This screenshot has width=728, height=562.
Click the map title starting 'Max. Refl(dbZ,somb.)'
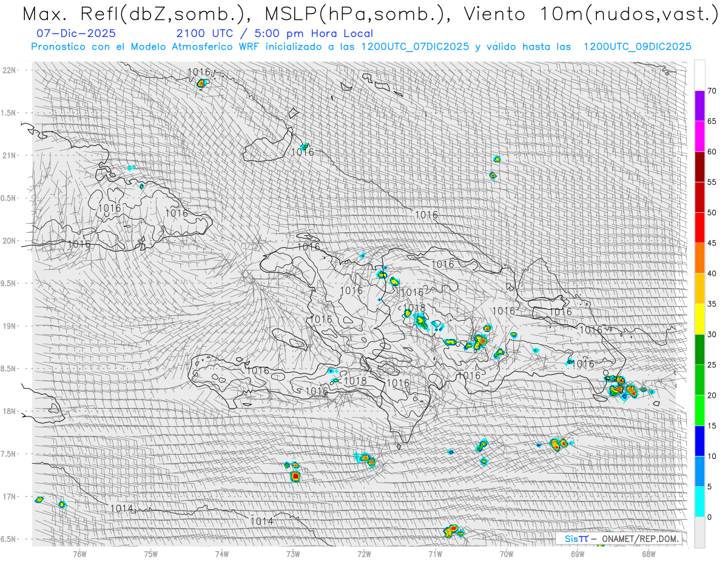[369, 13]
